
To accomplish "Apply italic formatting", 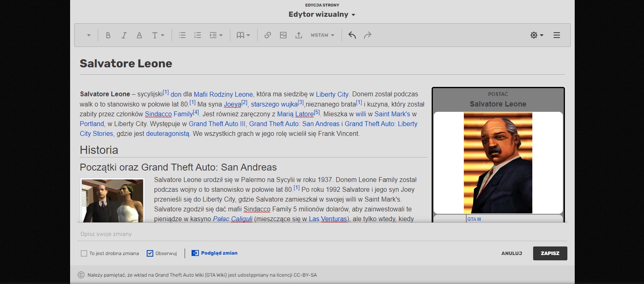I will (124, 35).
